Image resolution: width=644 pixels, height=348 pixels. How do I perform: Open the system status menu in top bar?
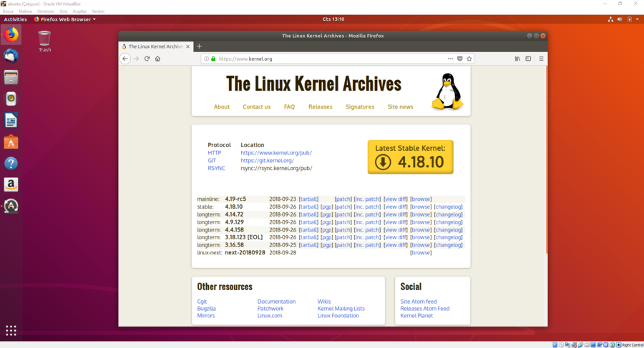(x=630, y=19)
